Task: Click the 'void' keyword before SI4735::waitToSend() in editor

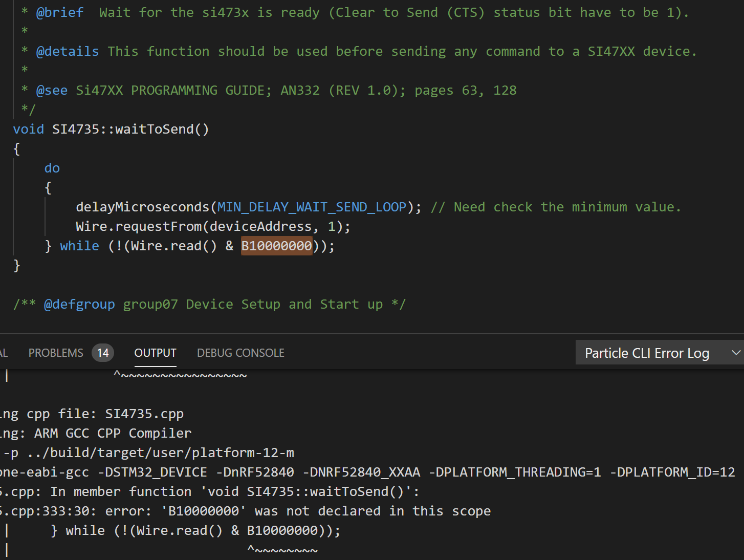Action: pos(29,129)
